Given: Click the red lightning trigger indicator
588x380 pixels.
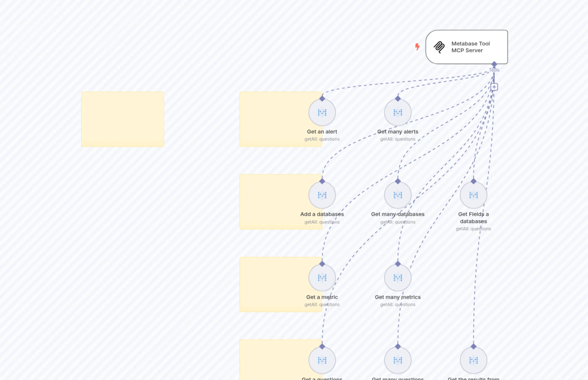Looking at the screenshot, I should (417, 47).
